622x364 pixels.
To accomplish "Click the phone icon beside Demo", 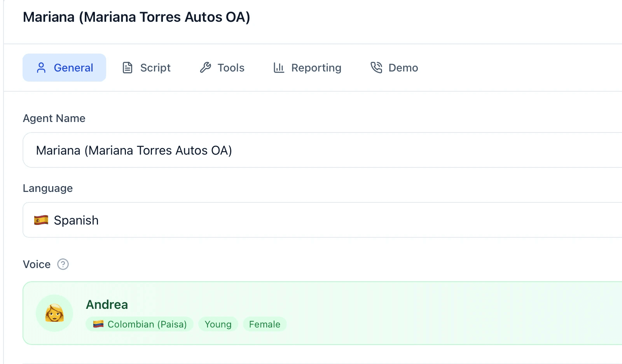I will [x=376, y=68].
